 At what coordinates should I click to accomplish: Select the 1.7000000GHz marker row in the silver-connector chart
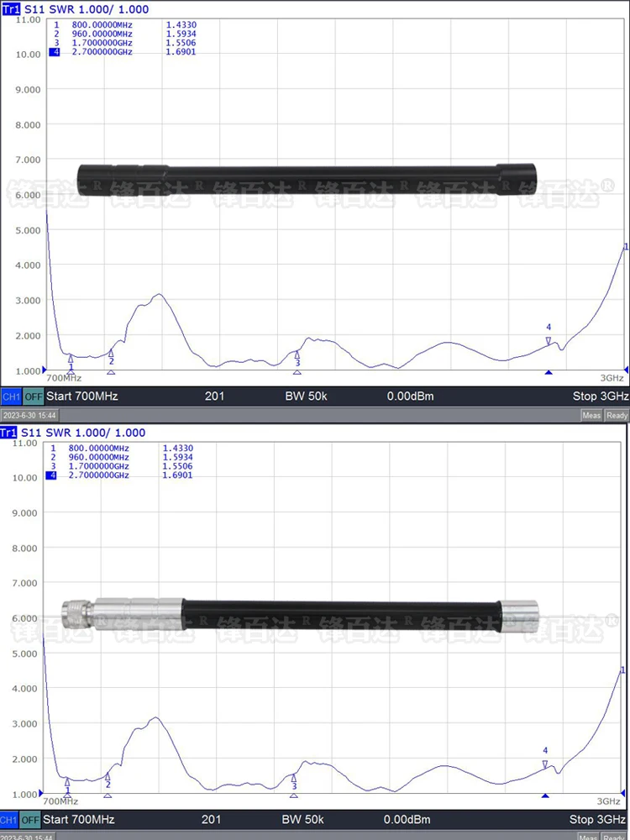click(x=122, y=466)
